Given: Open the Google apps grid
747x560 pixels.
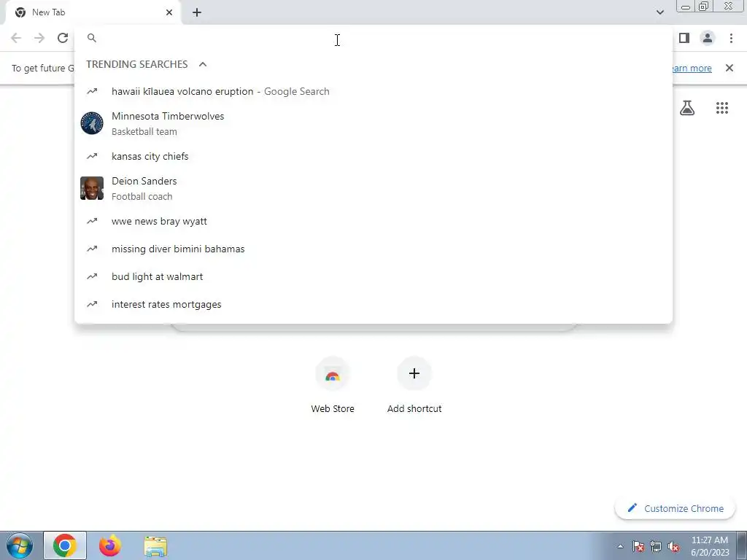Looking at the screenshot, I should point(722,108).
